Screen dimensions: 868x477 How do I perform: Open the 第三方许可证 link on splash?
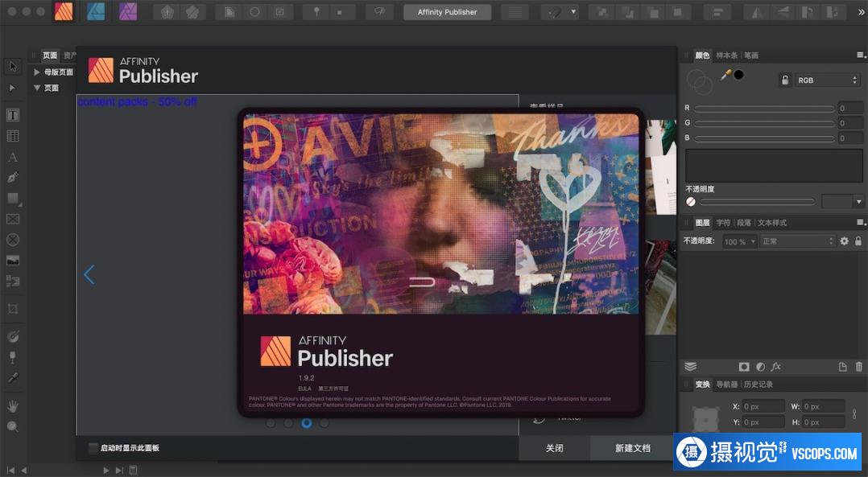coord(333,389)
